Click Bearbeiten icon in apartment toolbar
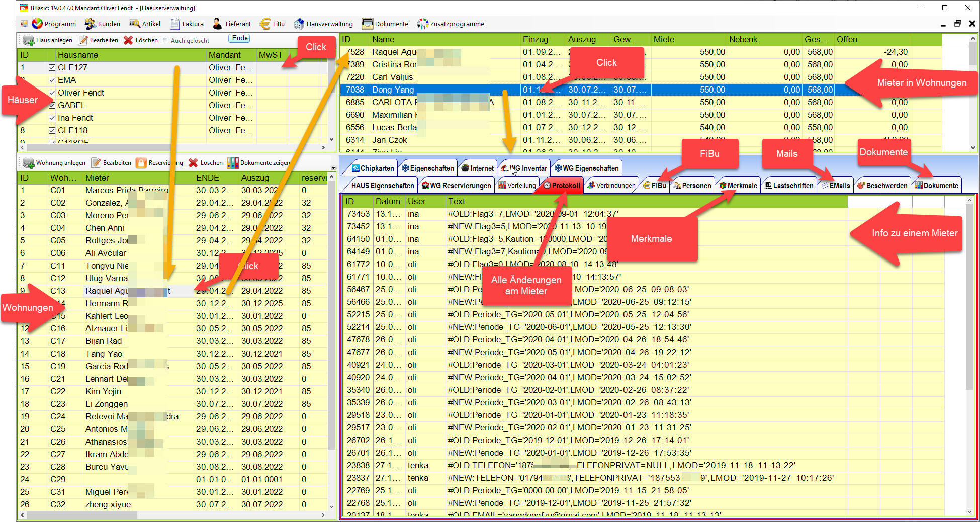The image size is (980, 522). point(96,163)
